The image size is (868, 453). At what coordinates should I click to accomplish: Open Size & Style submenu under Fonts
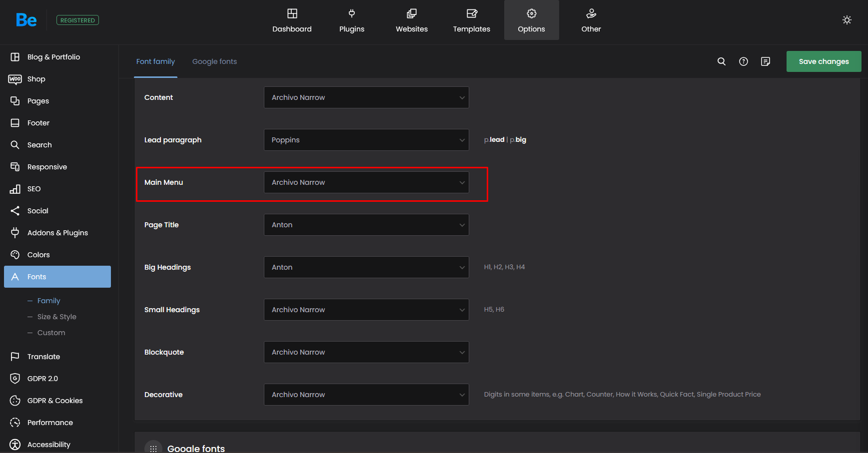click(56, 317)
